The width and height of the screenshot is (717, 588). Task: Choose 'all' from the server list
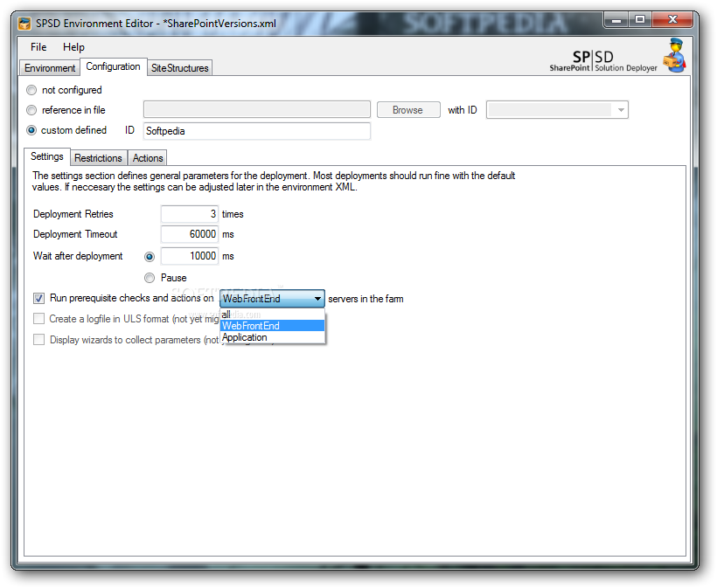(272, 315)
